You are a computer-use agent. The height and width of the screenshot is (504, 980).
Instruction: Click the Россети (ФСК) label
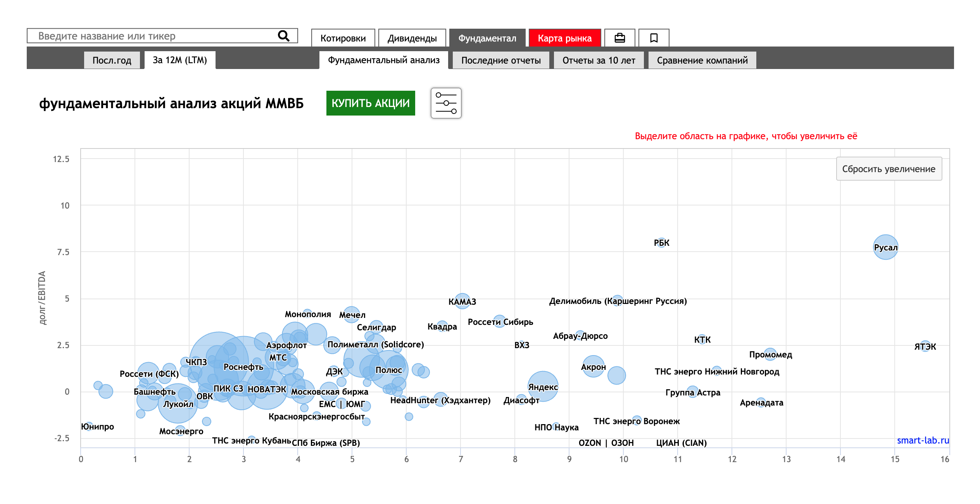tap(149, 374)
